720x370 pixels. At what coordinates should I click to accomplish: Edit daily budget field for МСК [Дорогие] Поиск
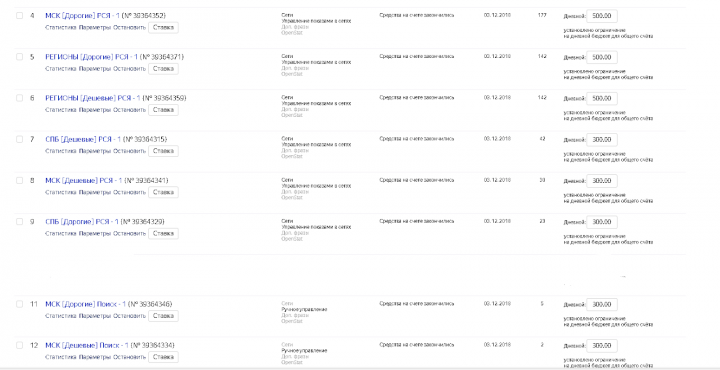point(602,304)
